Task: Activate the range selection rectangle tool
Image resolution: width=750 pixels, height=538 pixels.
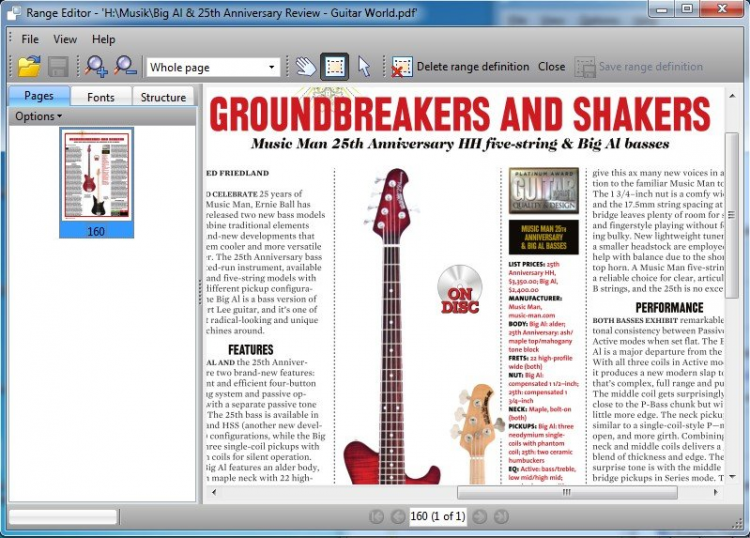Action: (x=334, y=66)
